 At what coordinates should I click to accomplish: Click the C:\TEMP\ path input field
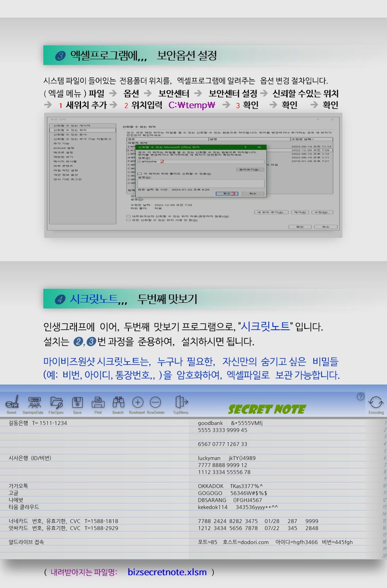[x=200, y=162]
